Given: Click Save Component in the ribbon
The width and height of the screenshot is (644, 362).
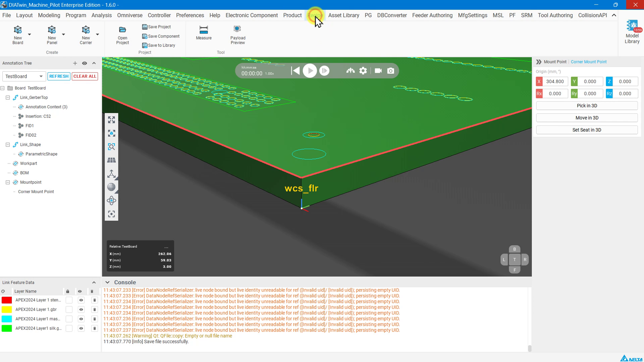Looking at the screenshot, I should (x=161, y=36).
